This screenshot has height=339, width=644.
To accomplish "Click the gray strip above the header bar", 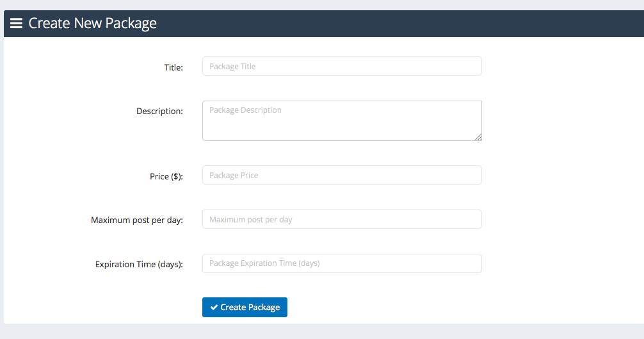I will click(322, 5).
